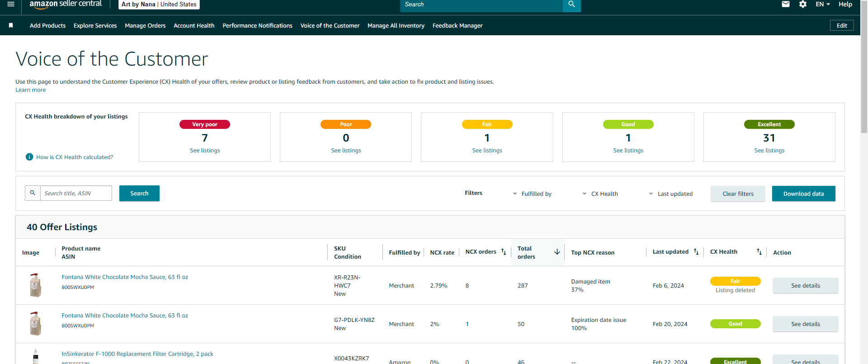The width and height of the screenshot is (868, 364).
Task: See details for the 287-order Fontana listing
Action: pyautogui.click(x=805, y=285)
